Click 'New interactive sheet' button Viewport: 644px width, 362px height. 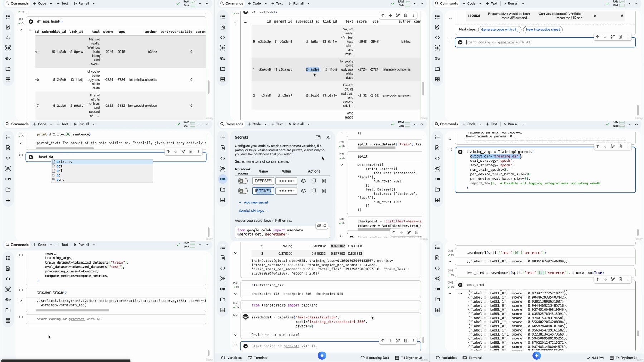[x=543, y=30]
